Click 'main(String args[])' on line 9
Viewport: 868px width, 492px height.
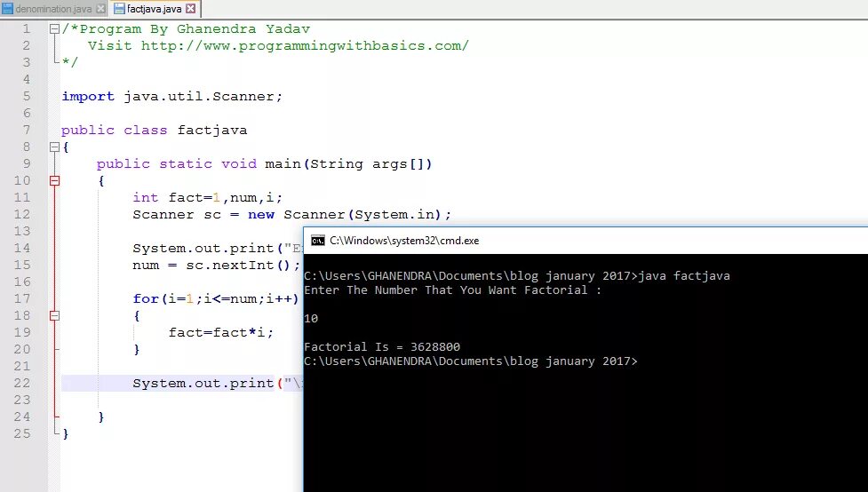click(x=348, y=164)
